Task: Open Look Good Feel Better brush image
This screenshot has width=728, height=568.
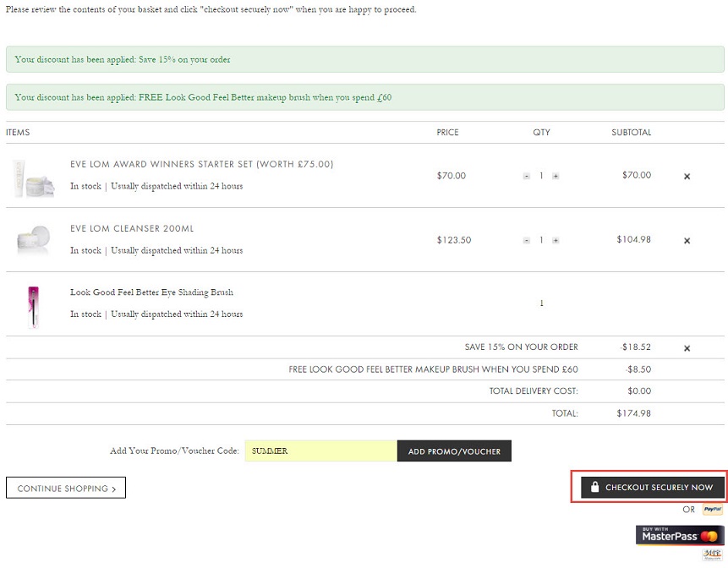Action: 33,307
